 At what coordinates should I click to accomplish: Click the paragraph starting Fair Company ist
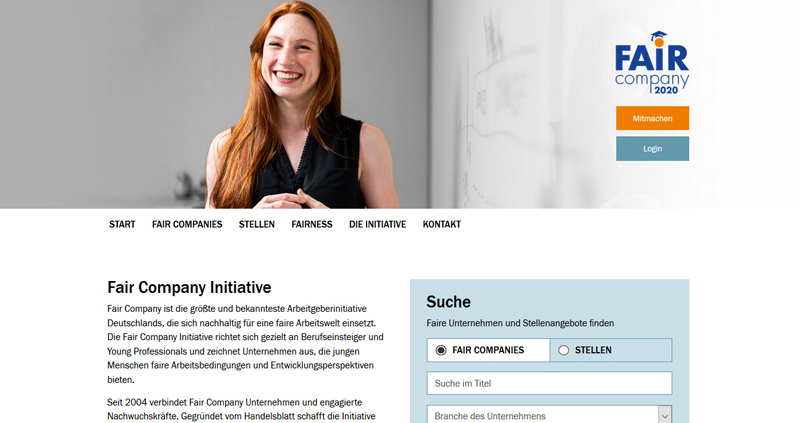[245, 344]
